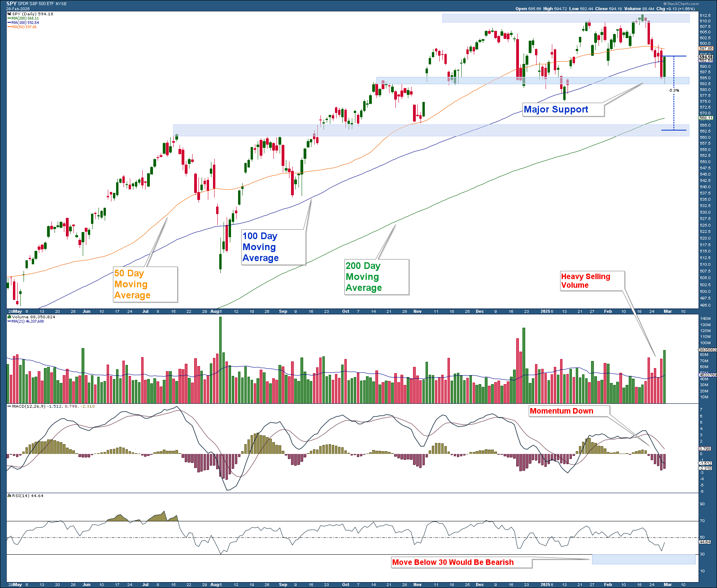
Task: Click 'High 594.72' in the header quote line
Action: pyautogui.click(x=555, y=9)
